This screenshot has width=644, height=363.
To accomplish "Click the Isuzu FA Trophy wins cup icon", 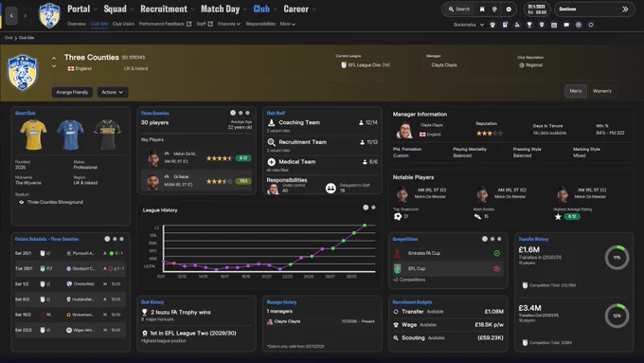I will click(x=145, y=312).
